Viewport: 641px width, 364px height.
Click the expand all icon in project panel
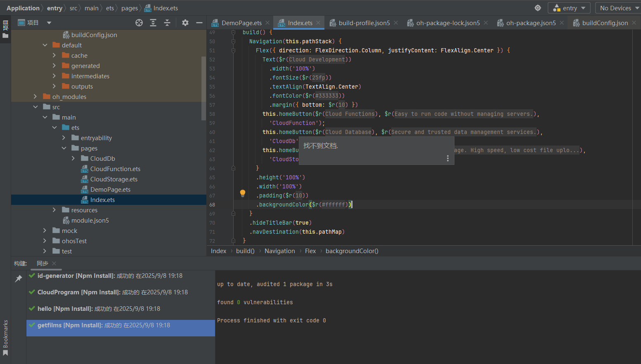[x=153, y=23]
